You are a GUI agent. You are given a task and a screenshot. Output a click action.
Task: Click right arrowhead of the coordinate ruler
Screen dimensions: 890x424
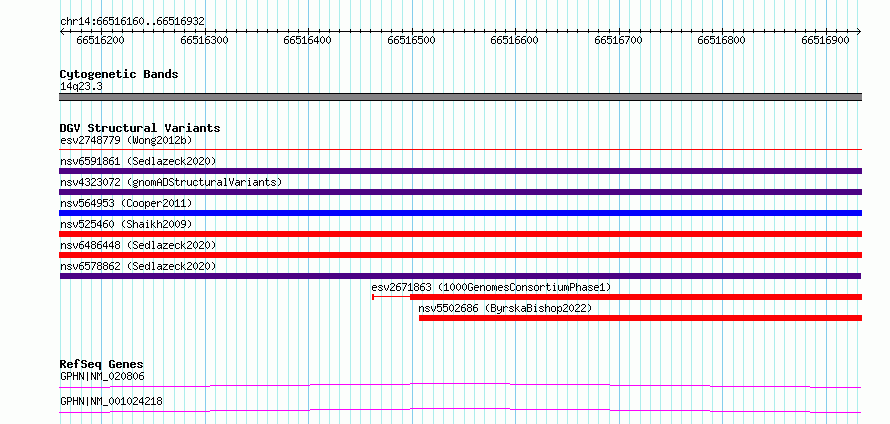[858, 31]
